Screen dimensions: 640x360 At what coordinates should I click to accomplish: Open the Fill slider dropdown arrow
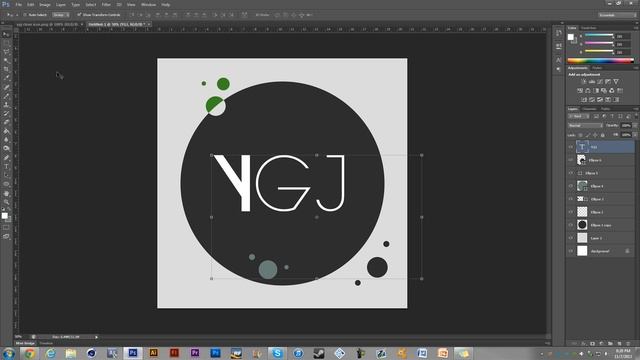635,135
